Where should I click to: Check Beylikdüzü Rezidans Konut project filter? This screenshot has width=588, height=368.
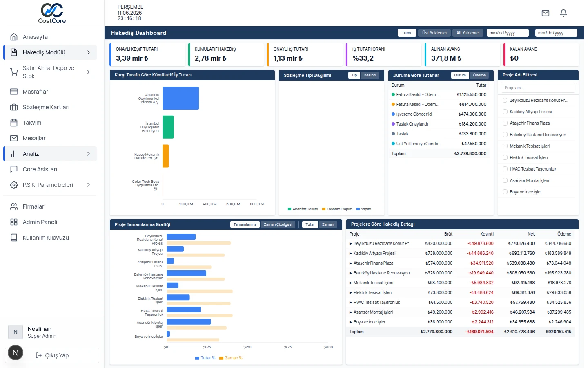505,100
